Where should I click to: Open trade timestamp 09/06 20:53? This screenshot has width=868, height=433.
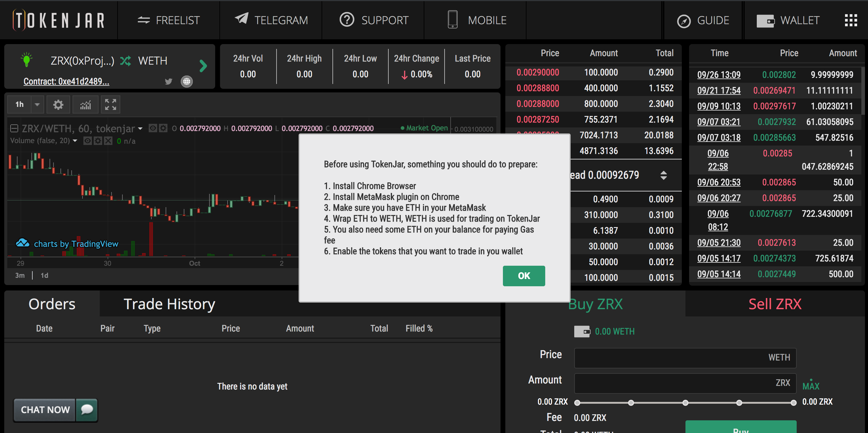coord(719,182)
